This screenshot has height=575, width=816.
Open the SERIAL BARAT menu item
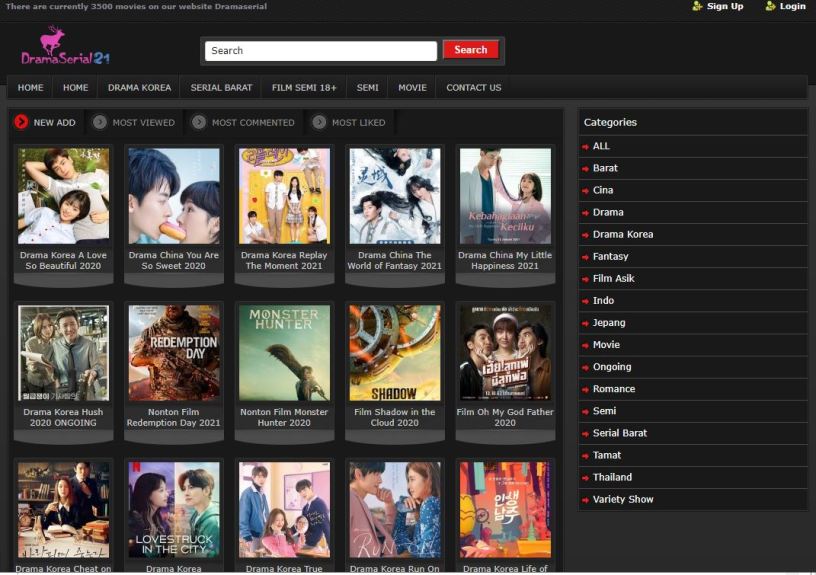[221, 87]
